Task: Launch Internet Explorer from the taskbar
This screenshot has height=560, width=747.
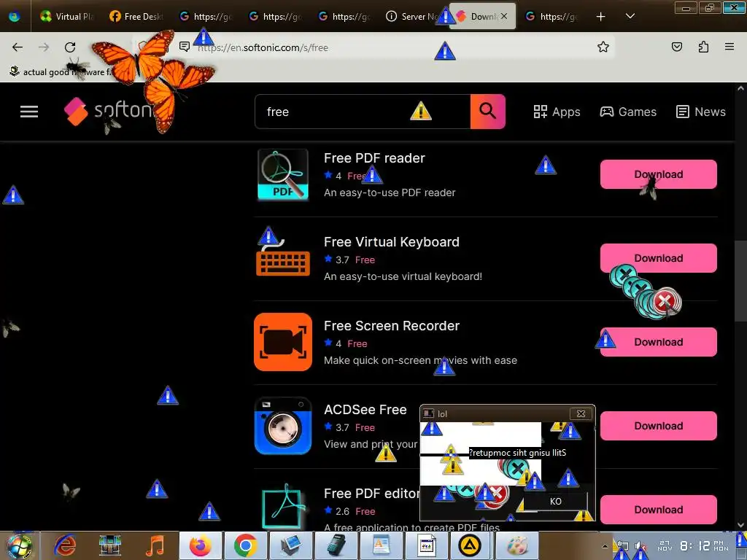Action: (x=66, y=545)
